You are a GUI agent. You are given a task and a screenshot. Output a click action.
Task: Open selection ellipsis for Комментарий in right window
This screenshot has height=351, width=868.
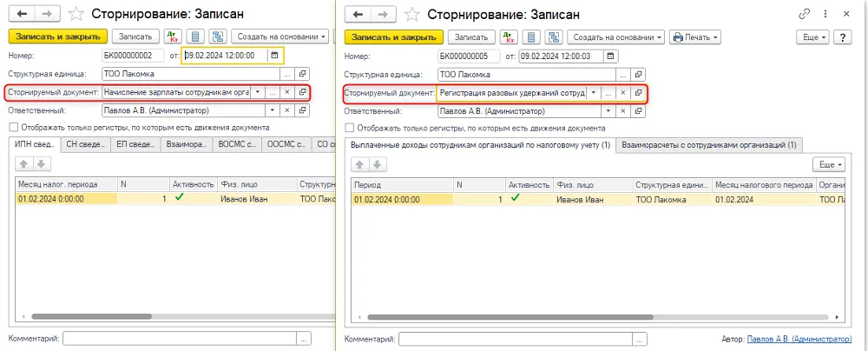[640, 339]
